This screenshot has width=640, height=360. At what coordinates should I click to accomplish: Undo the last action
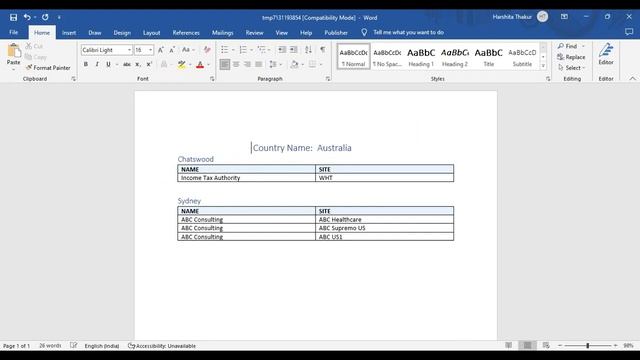[27, 17]
